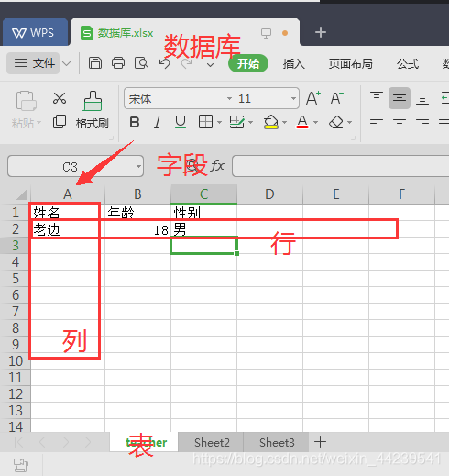Image resolution: width=449 pixels, height=476 pixels.
Task: Toggle Italic formatting
Action: 158,122
